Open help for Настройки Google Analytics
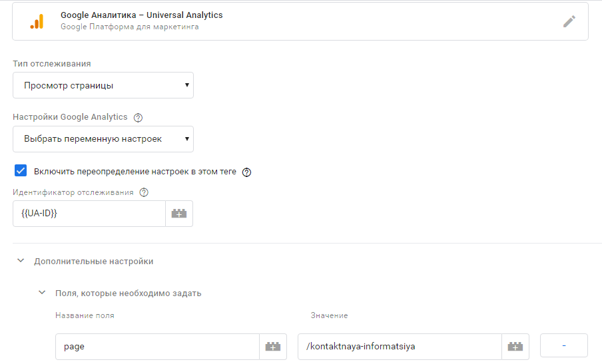This screenshot has width=602, height=364. [139, 118]
